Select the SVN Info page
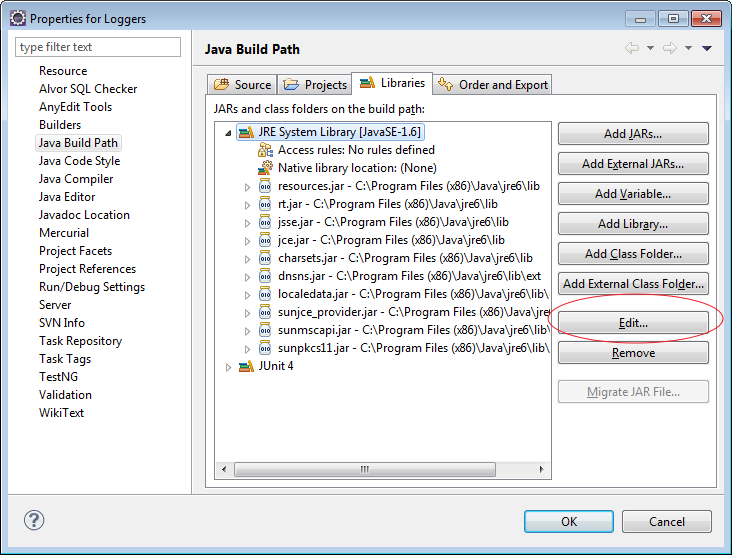Screen dimensions: 732x555 coord(62,323)
